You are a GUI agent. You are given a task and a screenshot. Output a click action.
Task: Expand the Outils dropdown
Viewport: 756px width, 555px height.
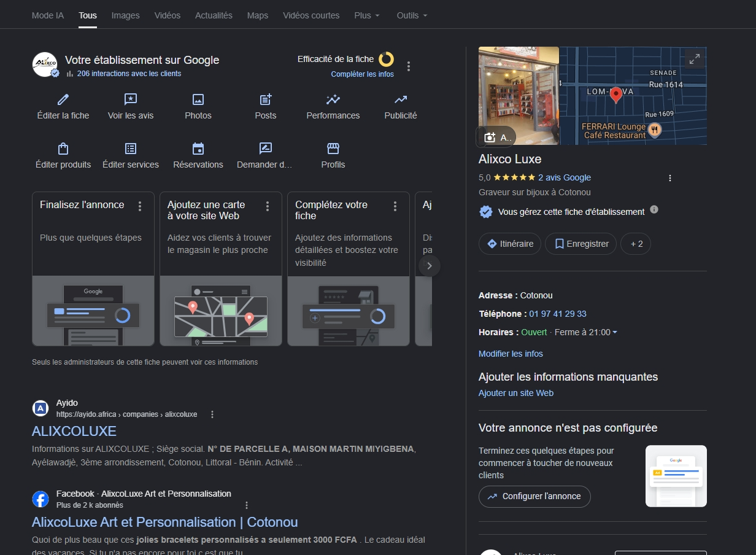click(412, 15)
